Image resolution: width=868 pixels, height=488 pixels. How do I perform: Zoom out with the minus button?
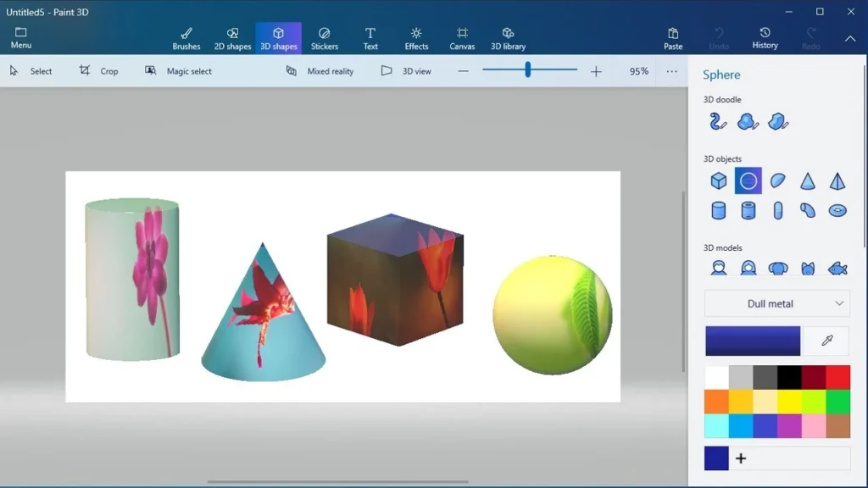(x=464, y=71)
